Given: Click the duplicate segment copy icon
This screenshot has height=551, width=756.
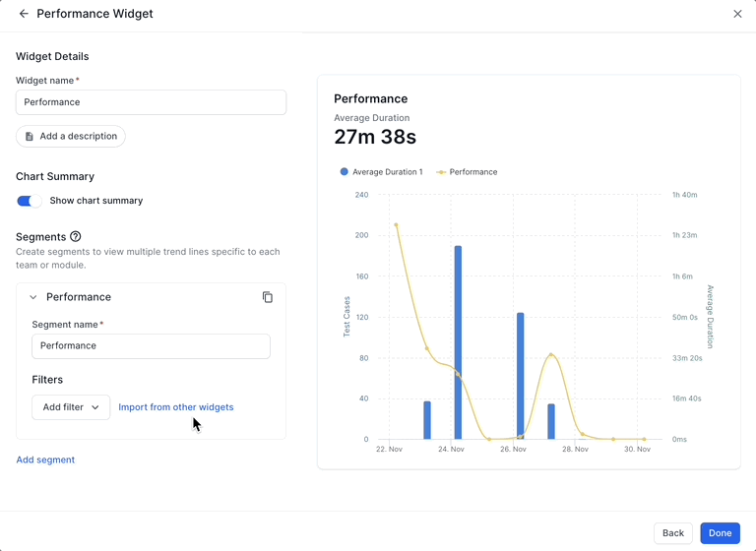Looking at the screenshot, I should [x=268, y=297].
